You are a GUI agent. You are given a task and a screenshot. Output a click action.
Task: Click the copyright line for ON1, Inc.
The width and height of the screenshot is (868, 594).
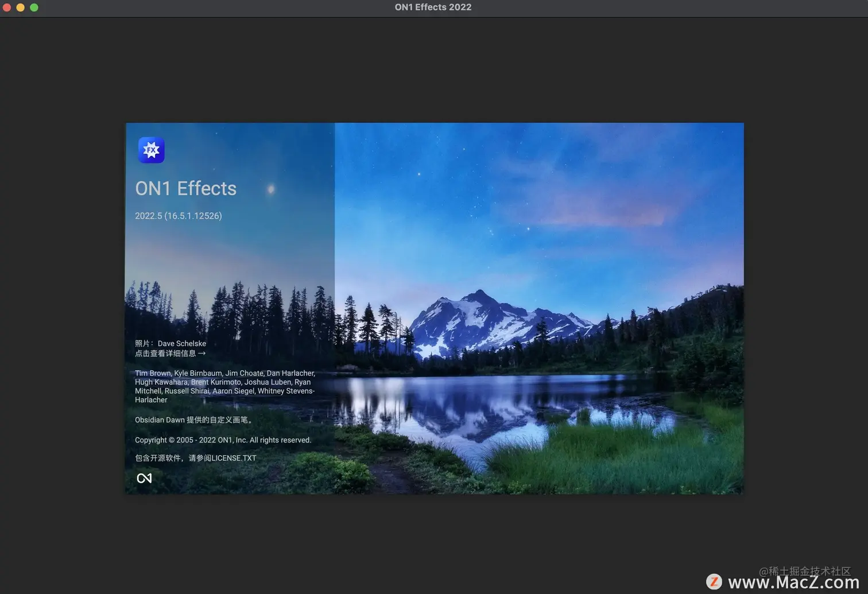pyautogui.click(x=223, y=440)
